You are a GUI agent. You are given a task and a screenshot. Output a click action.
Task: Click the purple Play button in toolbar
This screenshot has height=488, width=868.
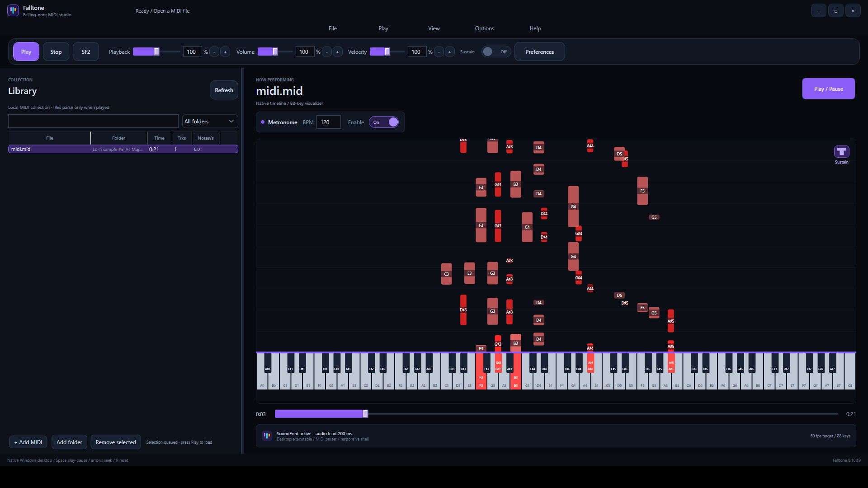pyautogui.click(x=26, y=52)
